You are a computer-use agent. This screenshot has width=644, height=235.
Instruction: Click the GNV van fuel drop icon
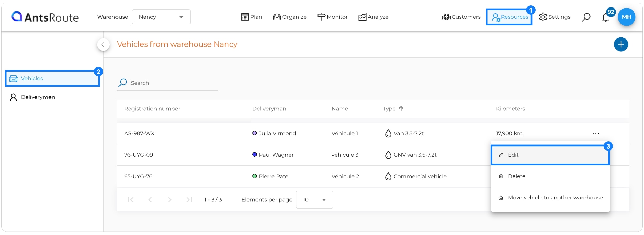tap(388, 155)
